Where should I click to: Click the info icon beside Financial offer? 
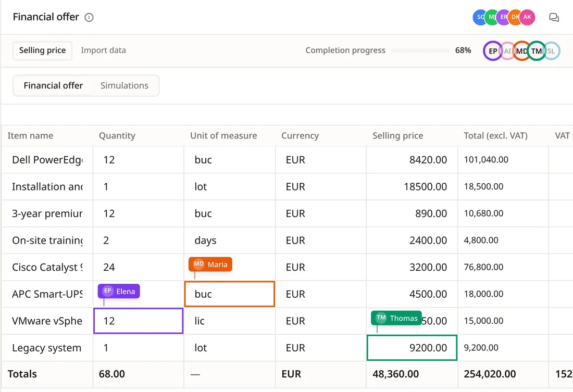pos(89,18)
